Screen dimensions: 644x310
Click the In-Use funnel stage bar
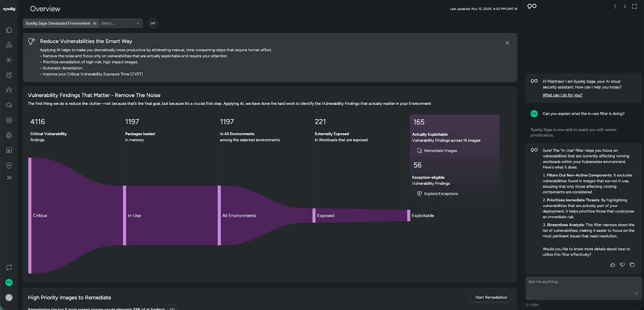point(124,216)
